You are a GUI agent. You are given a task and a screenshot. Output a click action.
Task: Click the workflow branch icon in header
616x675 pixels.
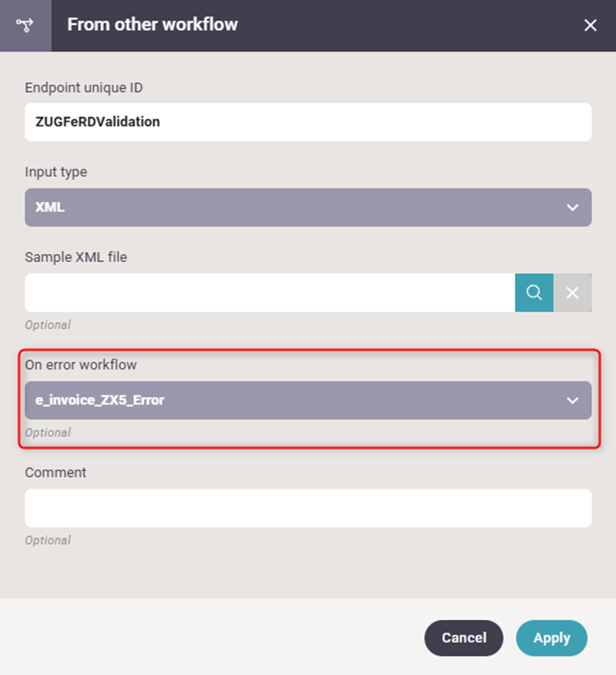(x=25, y=25)
